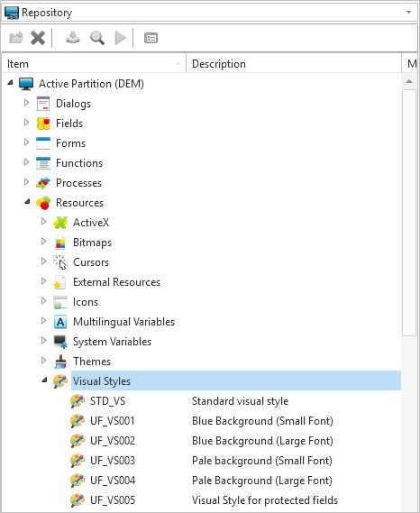
Task: Select the System Variables item
Action: [x=112, y=342]
